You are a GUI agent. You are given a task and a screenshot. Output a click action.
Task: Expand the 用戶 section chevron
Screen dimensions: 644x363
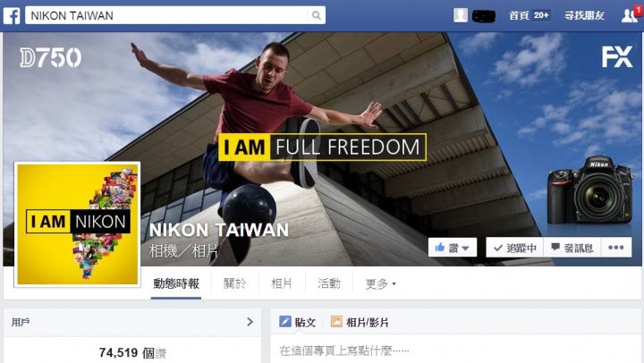250,322
